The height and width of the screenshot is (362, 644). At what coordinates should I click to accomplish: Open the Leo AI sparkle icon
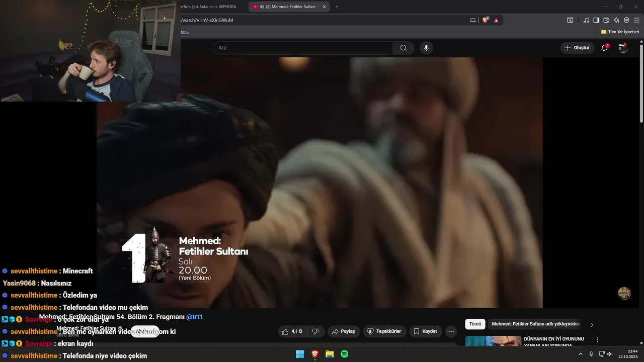[x=616, y=20]
